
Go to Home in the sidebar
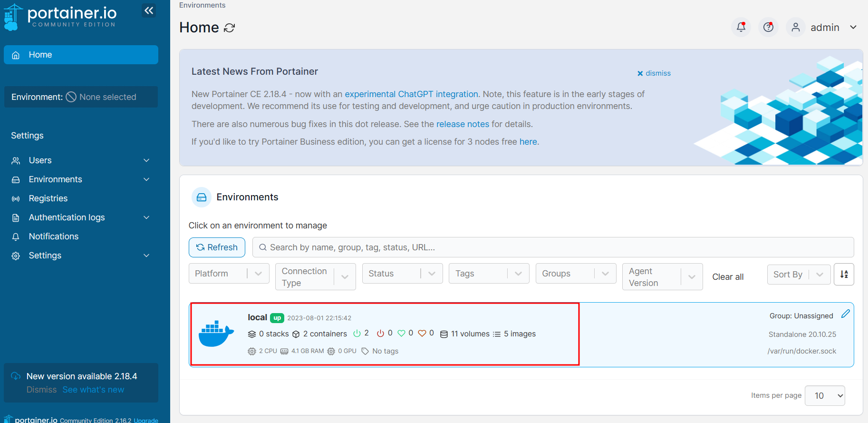(x=81, y=55)
